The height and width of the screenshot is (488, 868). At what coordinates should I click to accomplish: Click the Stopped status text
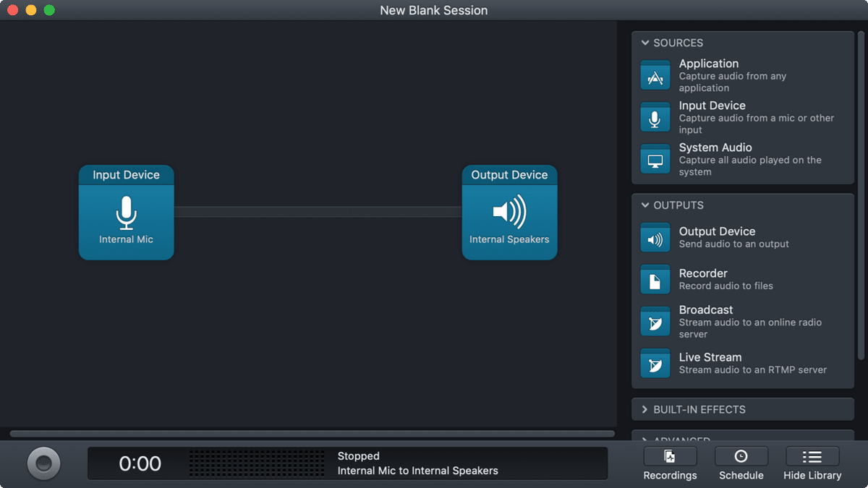coord(358,456)
